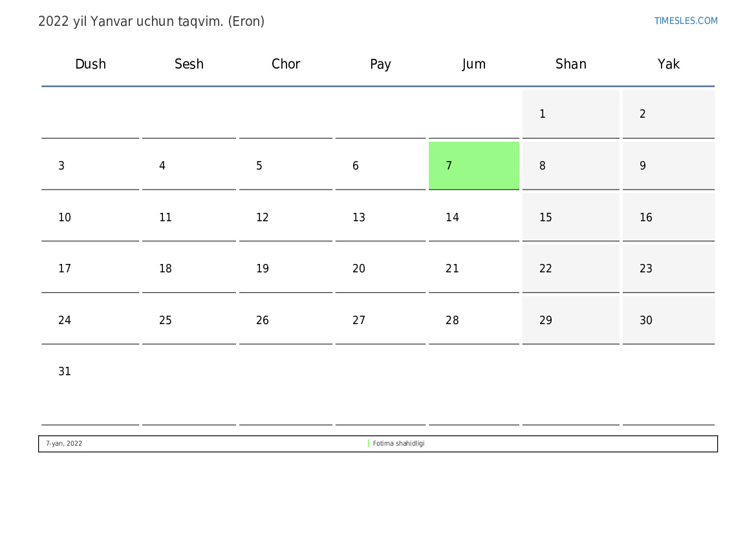
Task: Pick date 27 under Pay column
Action: click(x=380, y=320)
